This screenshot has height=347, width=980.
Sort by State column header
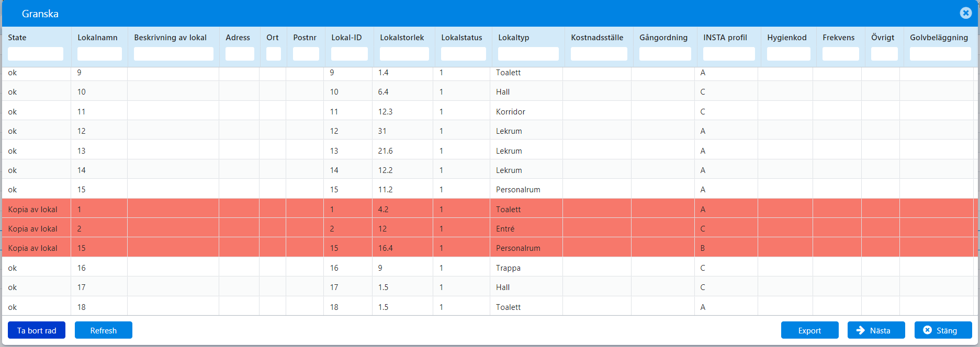(17, 38)
